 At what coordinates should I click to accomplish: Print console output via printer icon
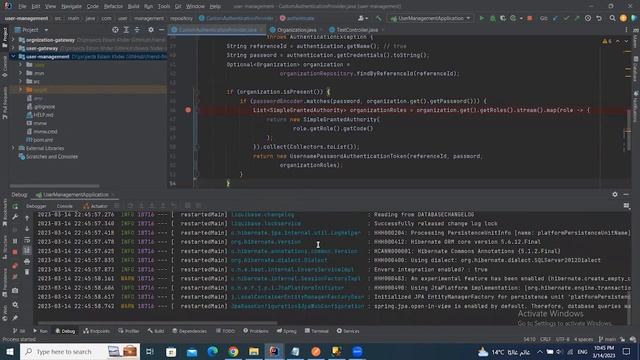pos(27,261)
